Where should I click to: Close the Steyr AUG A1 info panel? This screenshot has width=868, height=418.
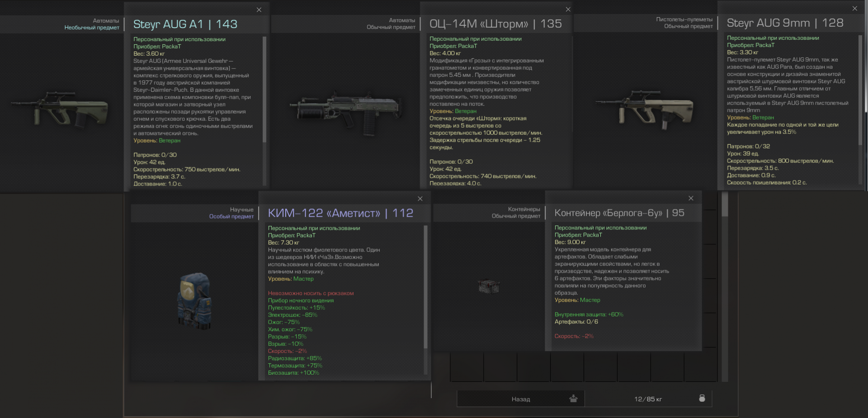[259, 10]
